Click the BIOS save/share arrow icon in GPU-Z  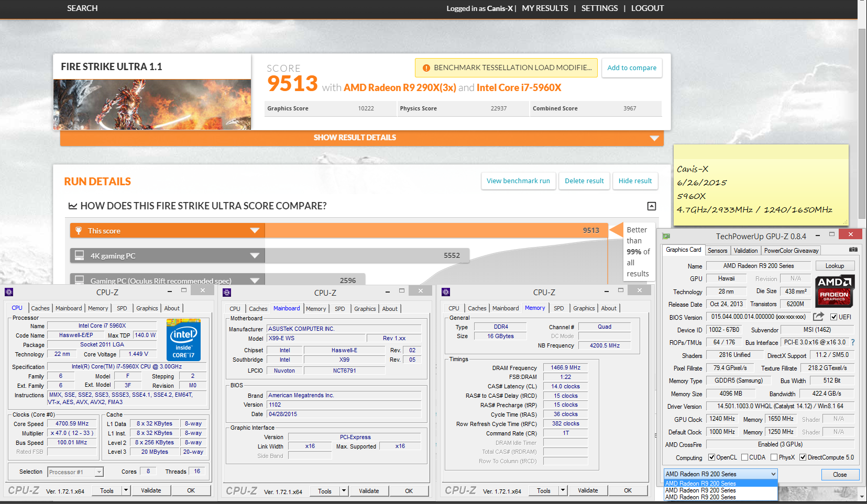818,317
